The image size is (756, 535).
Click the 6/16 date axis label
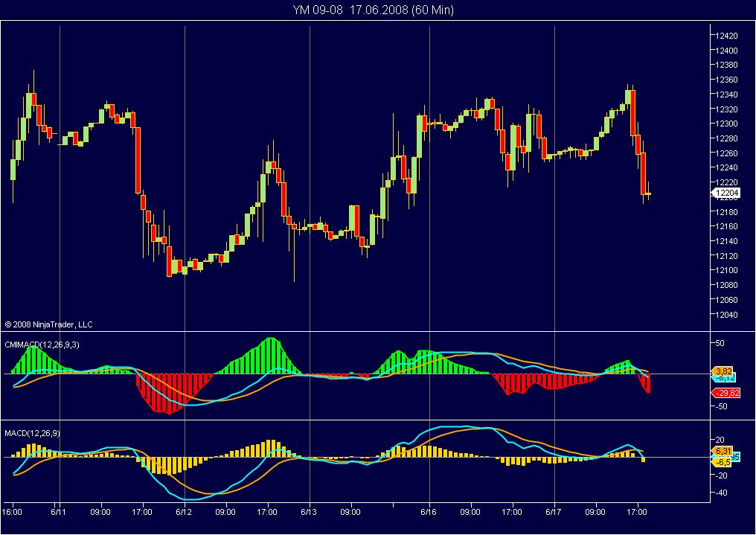click(429, 512)
